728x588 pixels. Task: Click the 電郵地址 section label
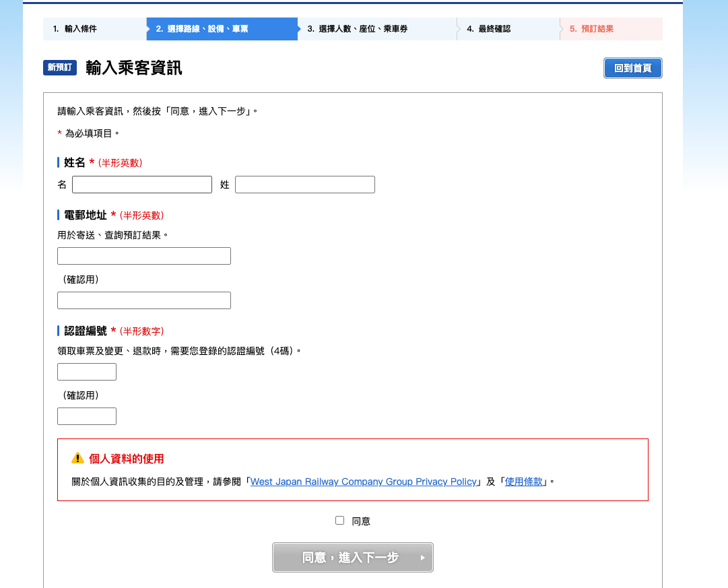tap(86, 215)
